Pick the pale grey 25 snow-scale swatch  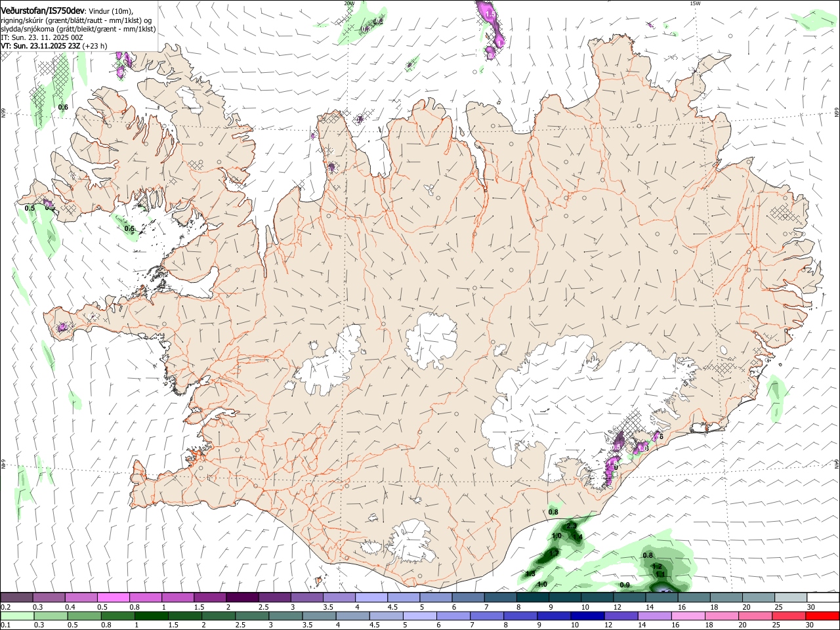[791, 597]
